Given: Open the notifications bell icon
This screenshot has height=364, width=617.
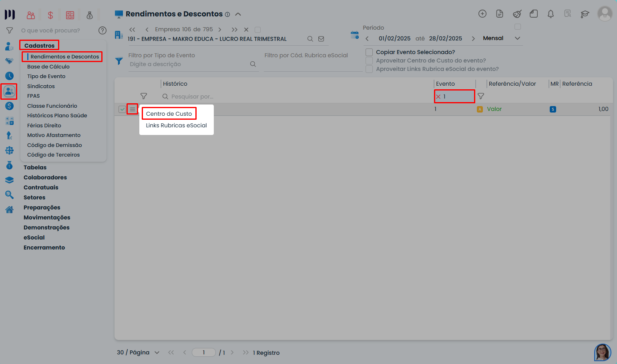Looking at the screenshot, I should [551, 13].
